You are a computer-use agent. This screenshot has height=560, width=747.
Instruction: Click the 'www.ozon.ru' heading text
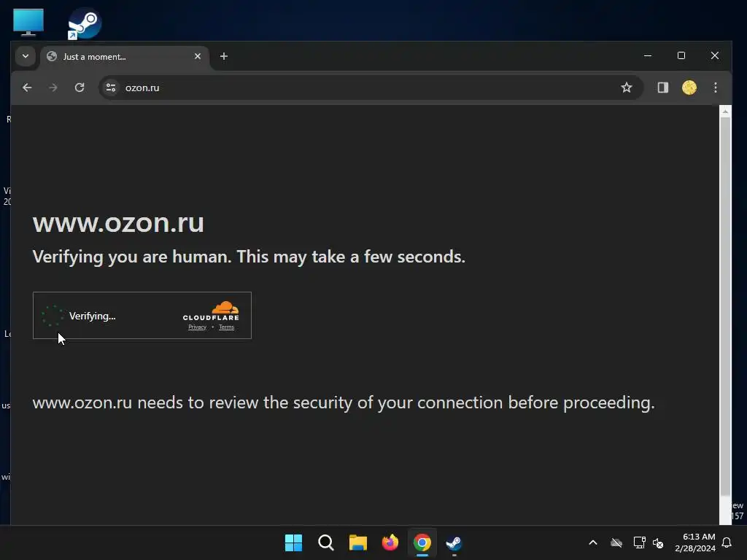[x=118, y=223]
